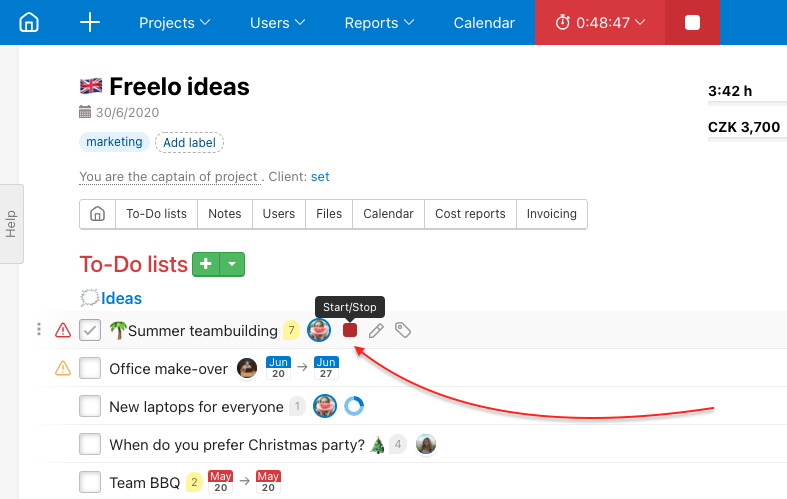The image size is (787, 499).
Task: Stop the running timer with white square
Action: 692,23
